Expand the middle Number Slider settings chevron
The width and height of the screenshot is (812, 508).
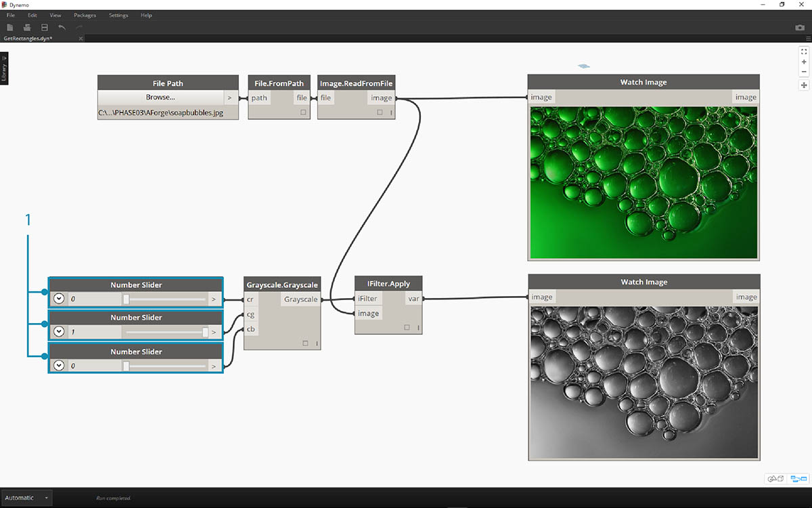pos(59,331)
